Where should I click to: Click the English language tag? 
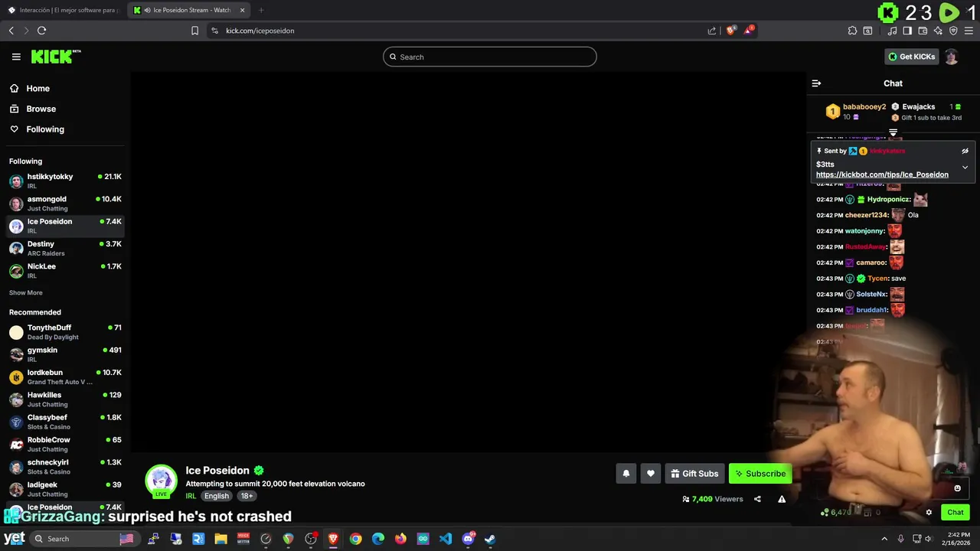pos(216,496)
